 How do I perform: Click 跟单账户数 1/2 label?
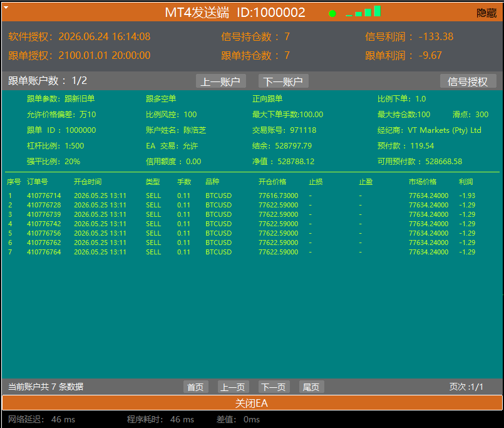[48, 80]
